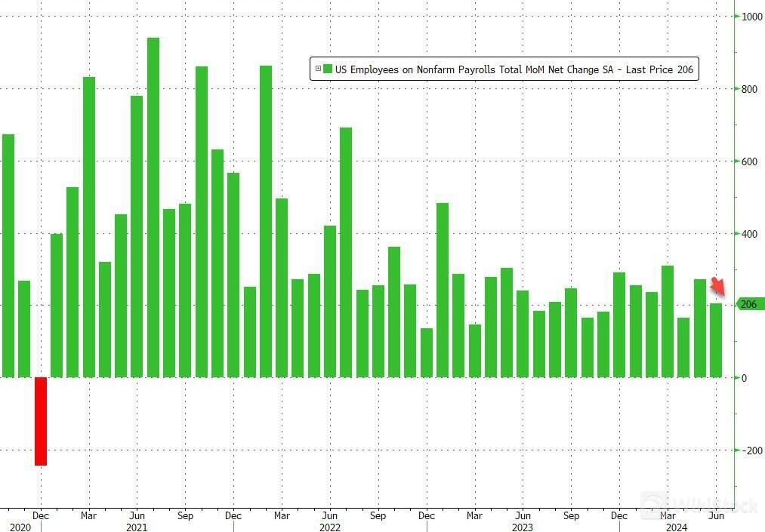The image size is (765, 532).
Task: Select the 2020 year label on the x-axis
Action: pyautogui.click(x=20, y=527)
